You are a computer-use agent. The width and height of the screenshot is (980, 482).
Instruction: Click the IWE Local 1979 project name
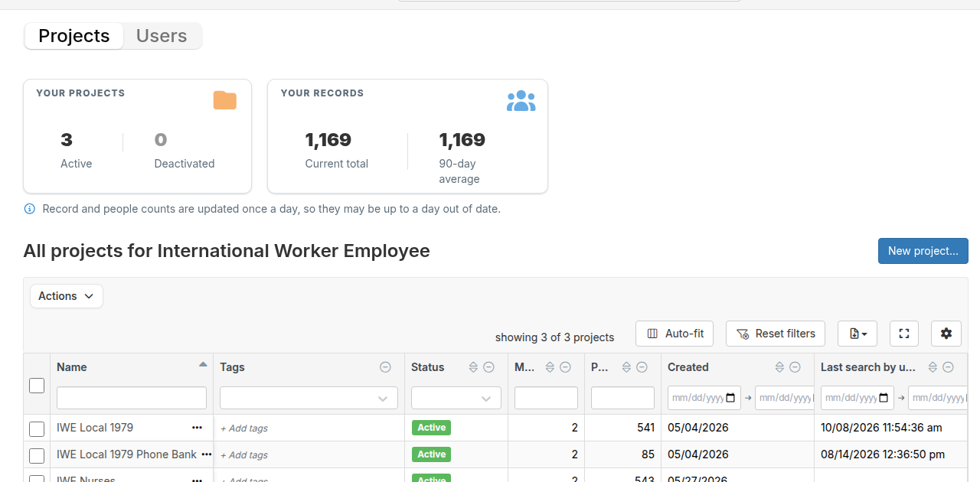(95, 428)
